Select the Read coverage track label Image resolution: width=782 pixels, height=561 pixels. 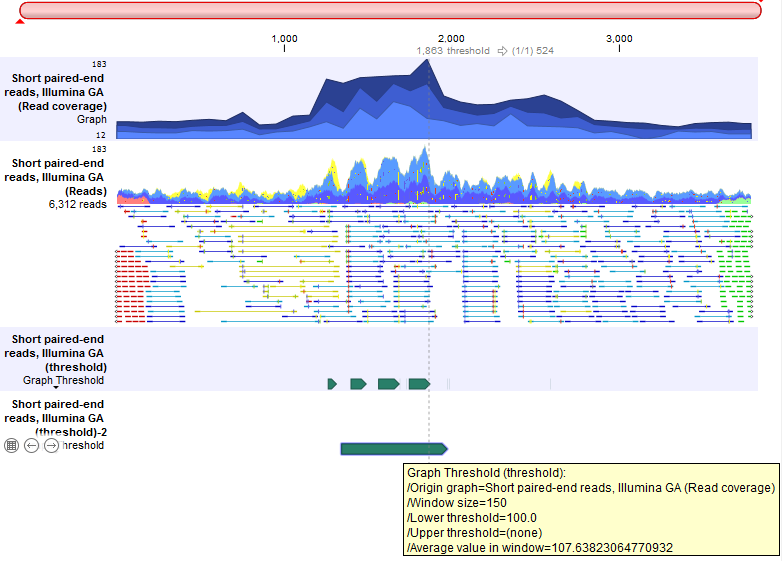(x=59, y=92)
